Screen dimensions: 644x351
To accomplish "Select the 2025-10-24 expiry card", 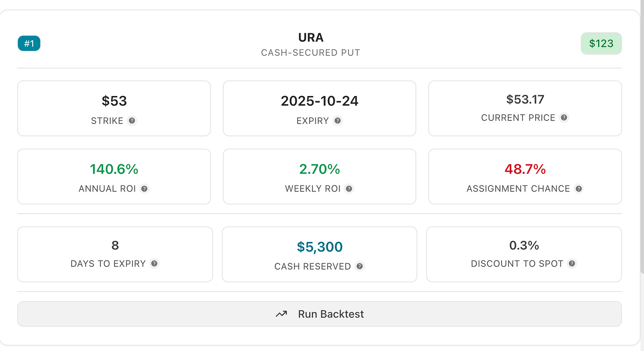I will 319,108.
